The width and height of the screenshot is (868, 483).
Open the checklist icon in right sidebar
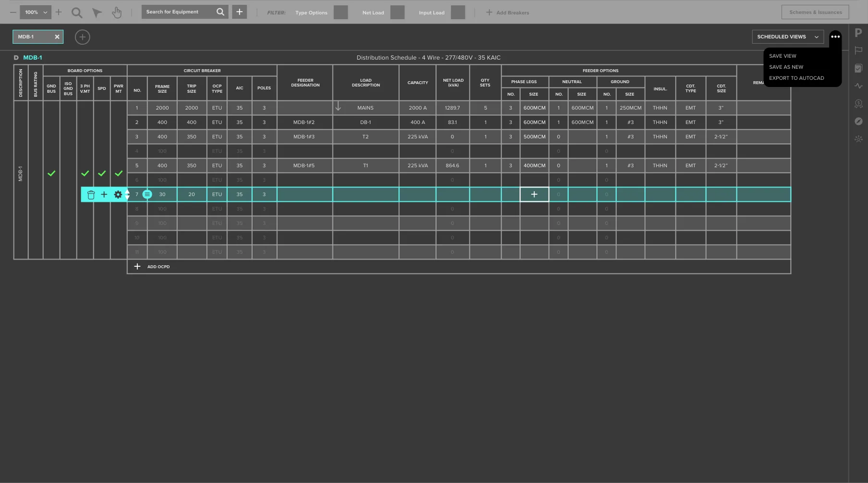coord(858,68)
